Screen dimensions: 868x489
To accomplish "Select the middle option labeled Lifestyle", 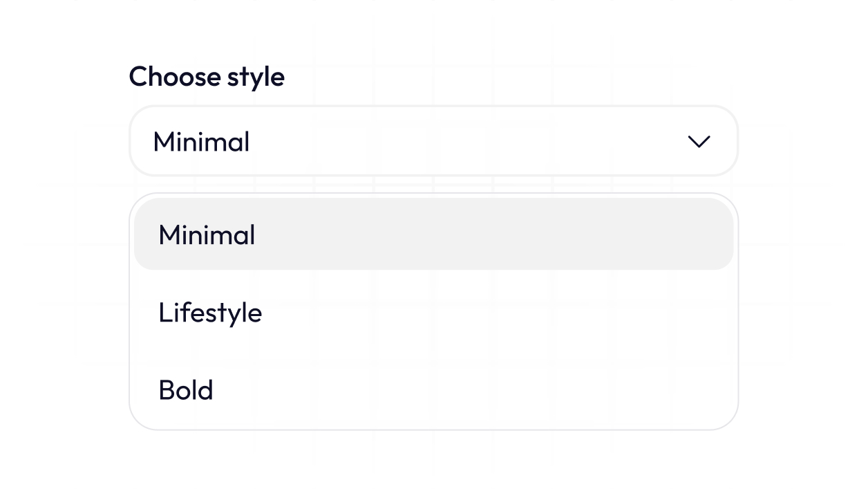I will point(433,313).
